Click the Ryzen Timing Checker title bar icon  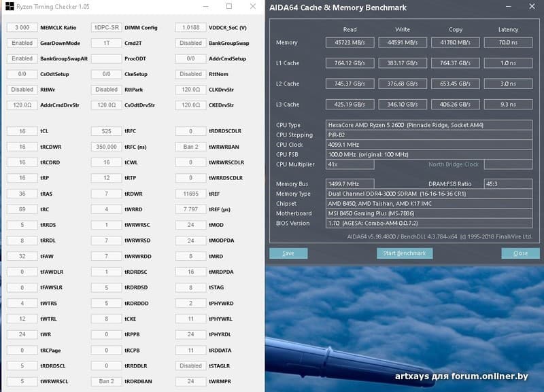[9, 7]
